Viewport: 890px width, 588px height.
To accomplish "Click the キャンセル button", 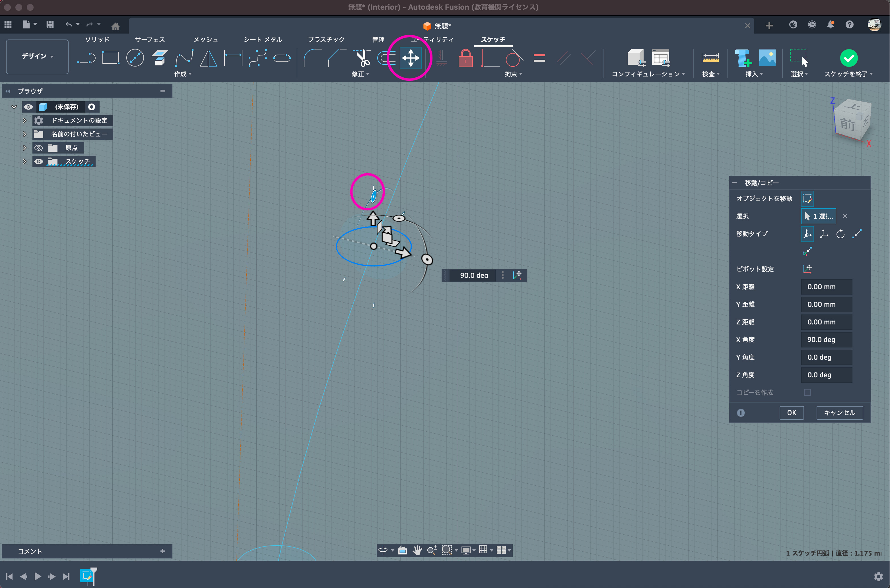I will point(839,413).
